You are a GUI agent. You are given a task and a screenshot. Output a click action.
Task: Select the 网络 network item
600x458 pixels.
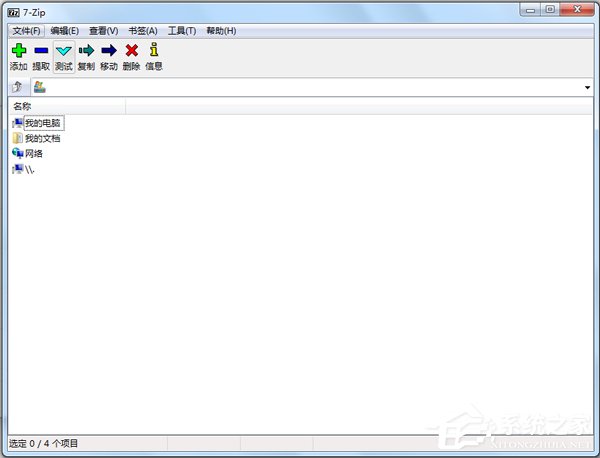point(33,154)
